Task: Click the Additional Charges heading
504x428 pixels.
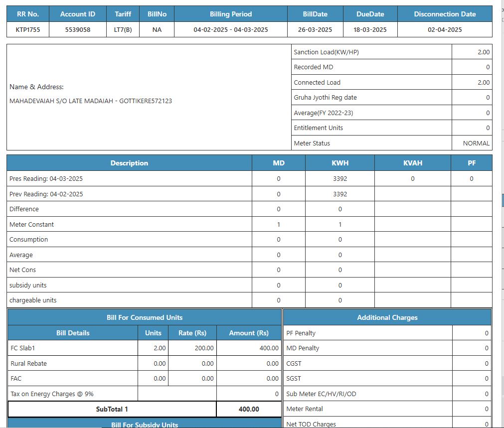Action: tap(387, 317)
